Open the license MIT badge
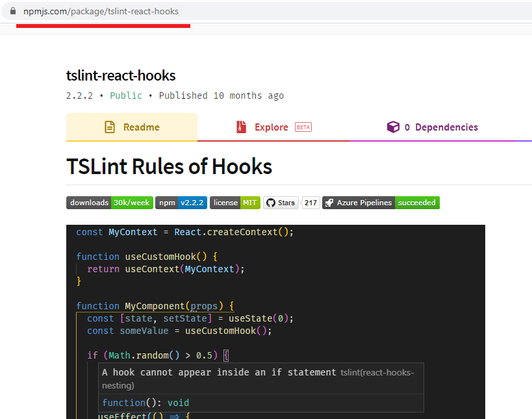The height and width of the screenshot is (419, 532). coord(234,203)
